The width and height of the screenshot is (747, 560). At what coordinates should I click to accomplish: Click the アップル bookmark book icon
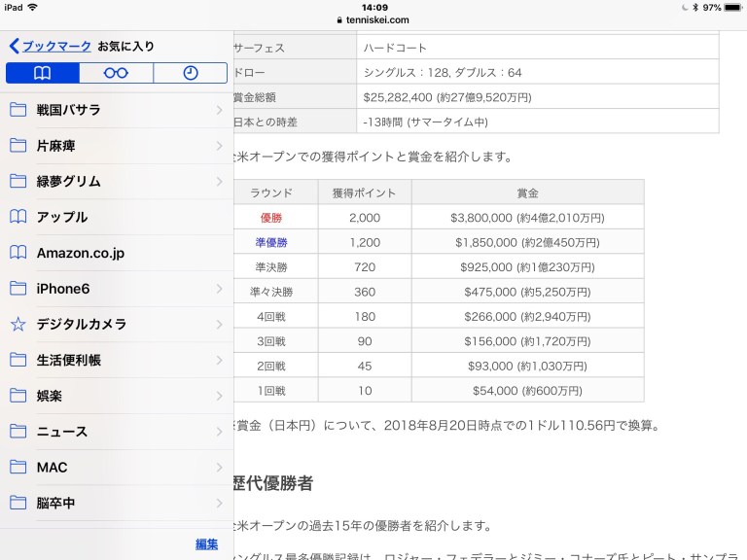coord(18,217)
